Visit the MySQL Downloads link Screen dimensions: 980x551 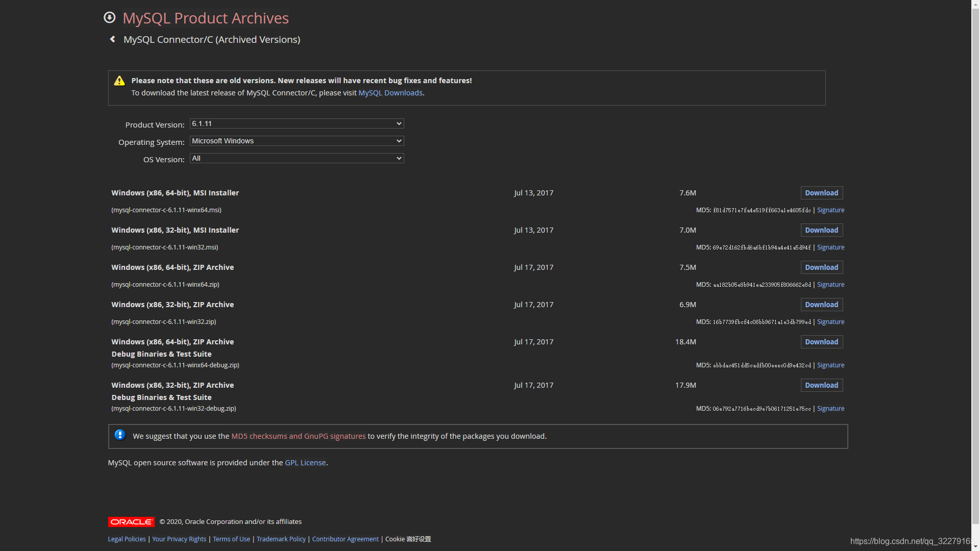click(390, 93)
